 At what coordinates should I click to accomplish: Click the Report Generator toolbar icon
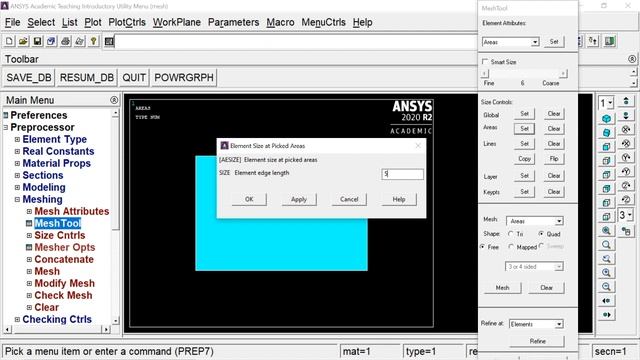coord(79,41)
